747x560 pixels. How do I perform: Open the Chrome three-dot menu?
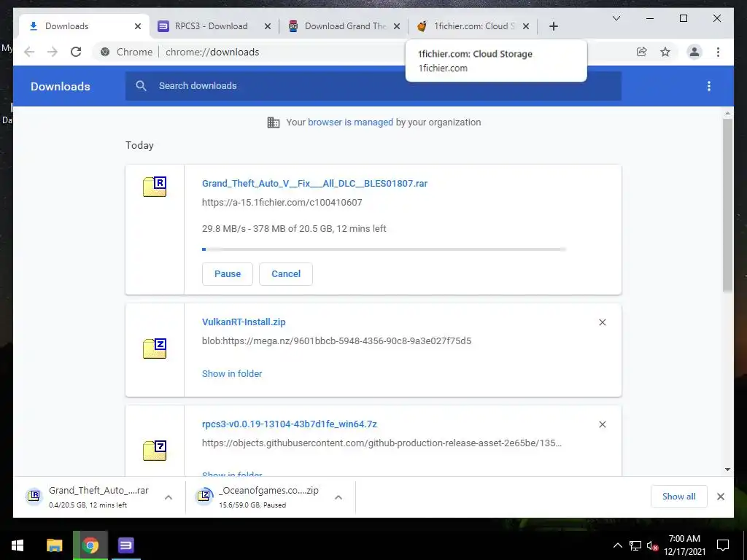[718, 52]
